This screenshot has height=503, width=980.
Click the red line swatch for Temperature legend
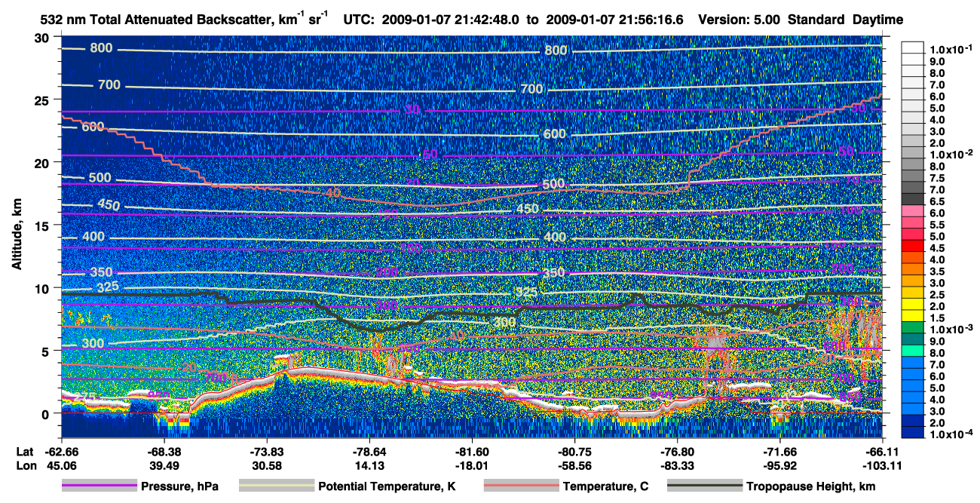[x=521, y=486]
